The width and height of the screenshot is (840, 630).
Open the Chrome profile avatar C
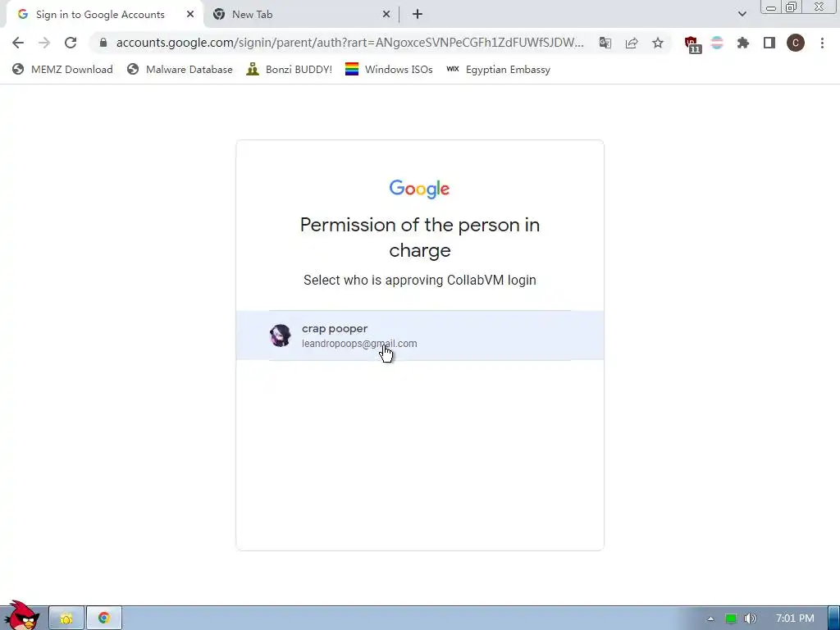pyautogui.click(x=796, y=43)
